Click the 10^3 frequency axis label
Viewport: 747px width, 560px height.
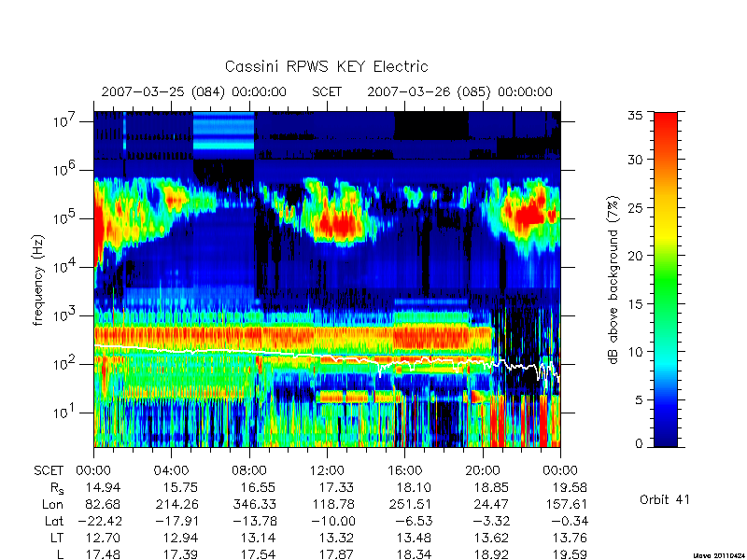pyautogui.click(x=63, y=315)
